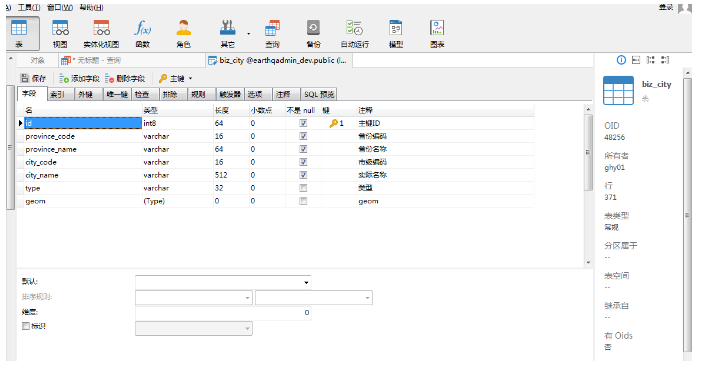Viewport: 701px width, 365px height.
Task: Open the identity (标识) type dropdown
Action: pyautogui.click(x=247, y=329)
